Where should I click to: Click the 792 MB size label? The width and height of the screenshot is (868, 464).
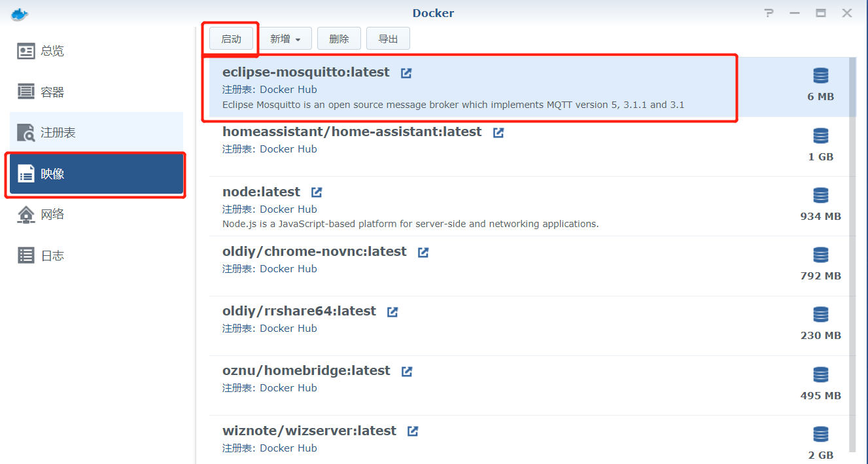821,276
